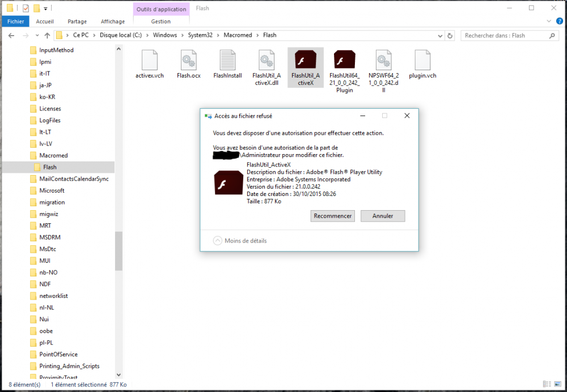Click the Annuler button in the dialog
567x392 pixels.
[x=383, y=216]
